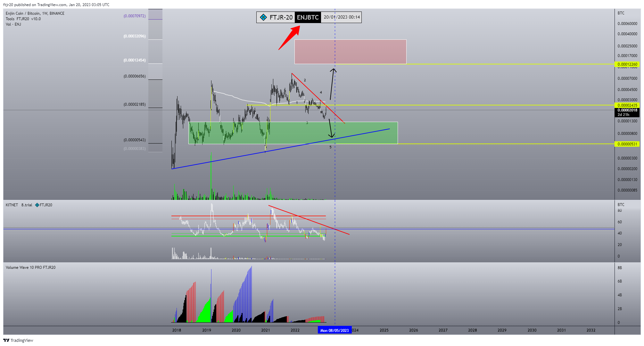Click the faded (0.00000383) fib level label
The width and height of the screenshot is (644, 346).
135,149
